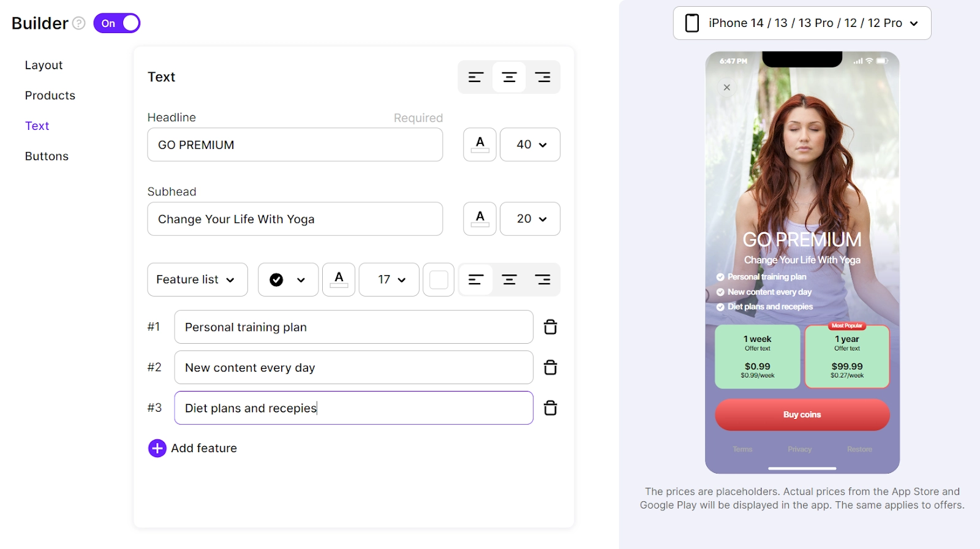Open the Feature list type dropdown
Screen dimensions: 980x549
[x=197, y=280]
